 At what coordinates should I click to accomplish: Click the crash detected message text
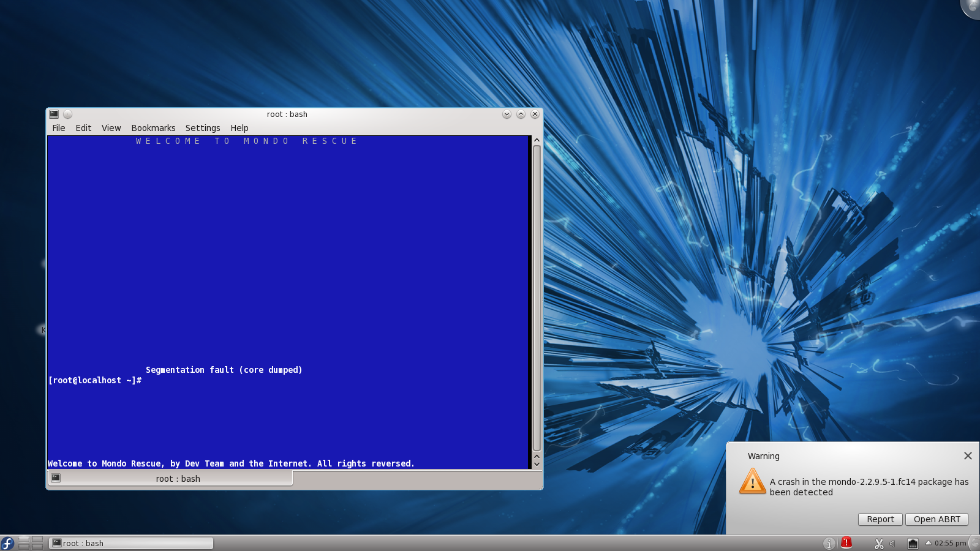pyautogui.click(x=869, y=487)
